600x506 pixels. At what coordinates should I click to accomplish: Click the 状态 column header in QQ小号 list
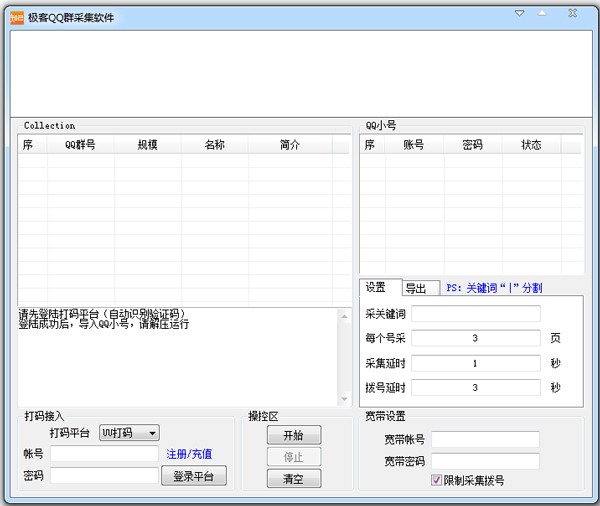531,145
